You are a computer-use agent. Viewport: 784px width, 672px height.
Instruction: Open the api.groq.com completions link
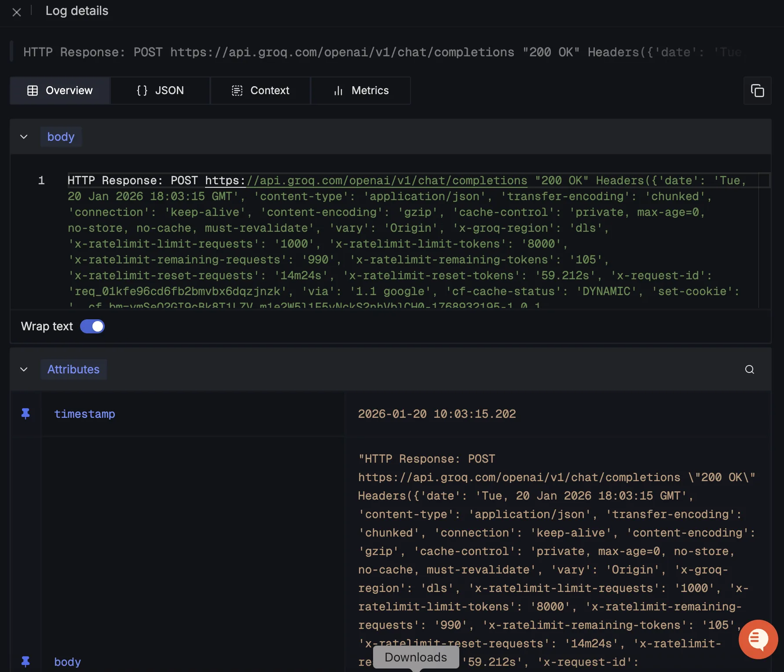click(365, 180)
